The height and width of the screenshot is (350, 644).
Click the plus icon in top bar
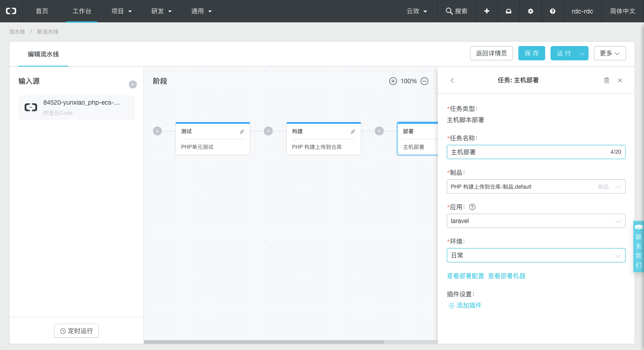click(487, 11)
